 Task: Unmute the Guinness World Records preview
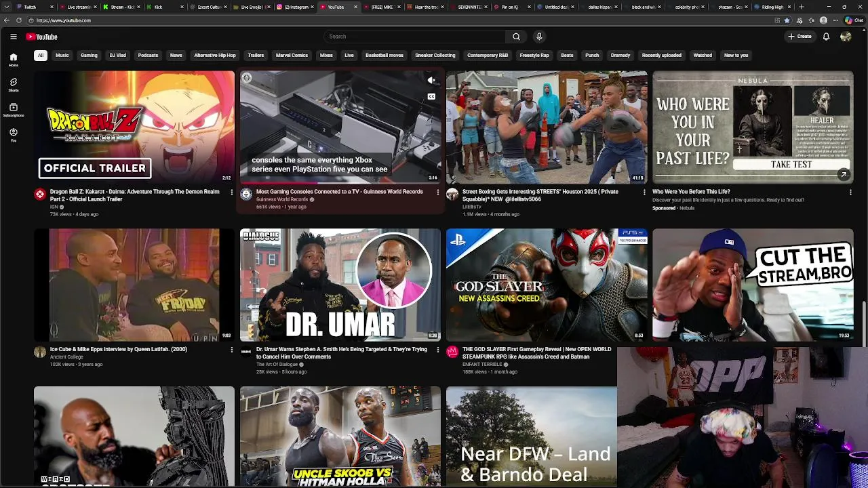pos(431,80)
